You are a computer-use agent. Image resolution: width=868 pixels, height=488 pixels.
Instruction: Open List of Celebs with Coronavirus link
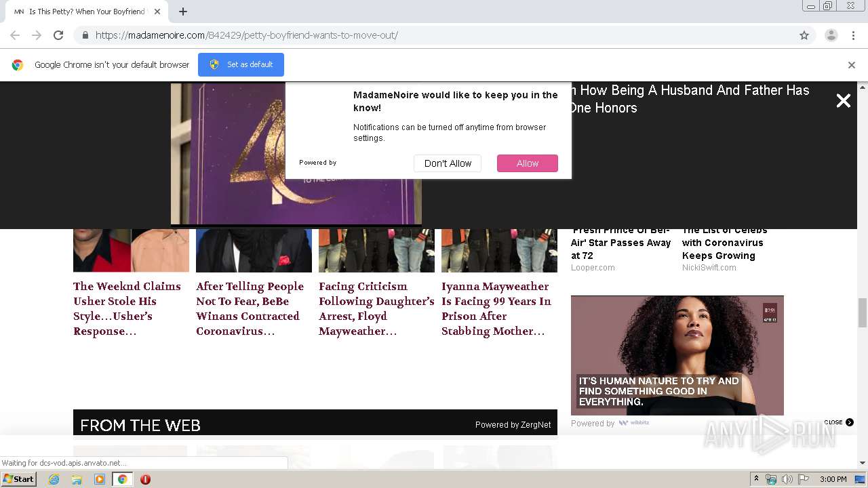point(725,243)
